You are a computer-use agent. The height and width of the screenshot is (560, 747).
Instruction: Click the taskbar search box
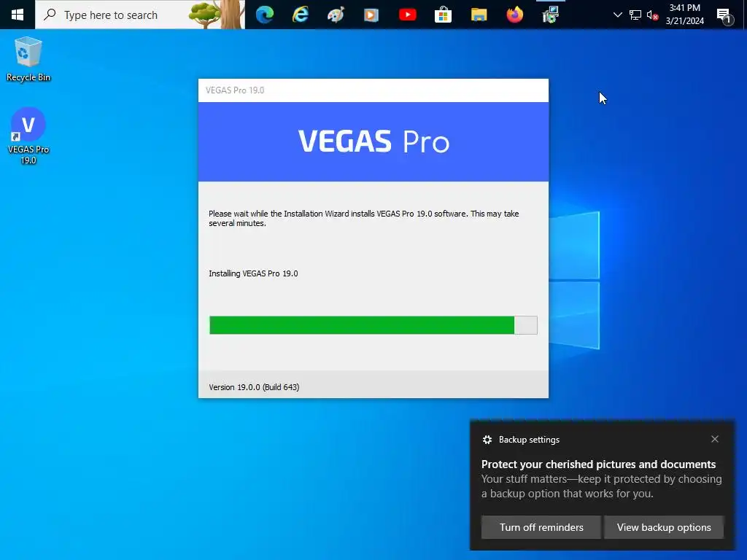(x=140, y=15)
